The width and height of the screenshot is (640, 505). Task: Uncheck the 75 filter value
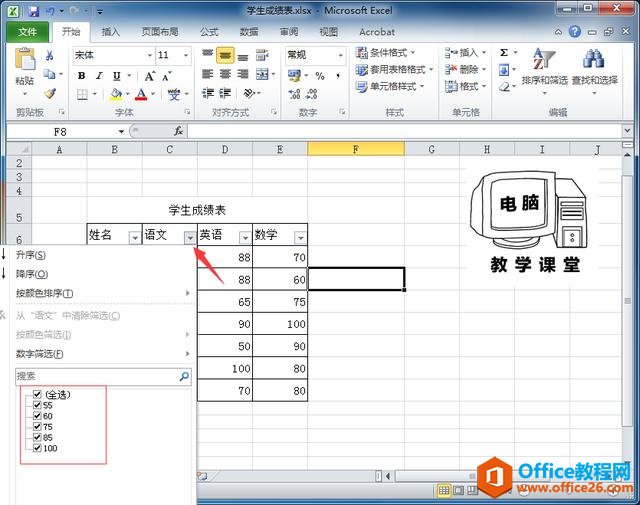37,427
